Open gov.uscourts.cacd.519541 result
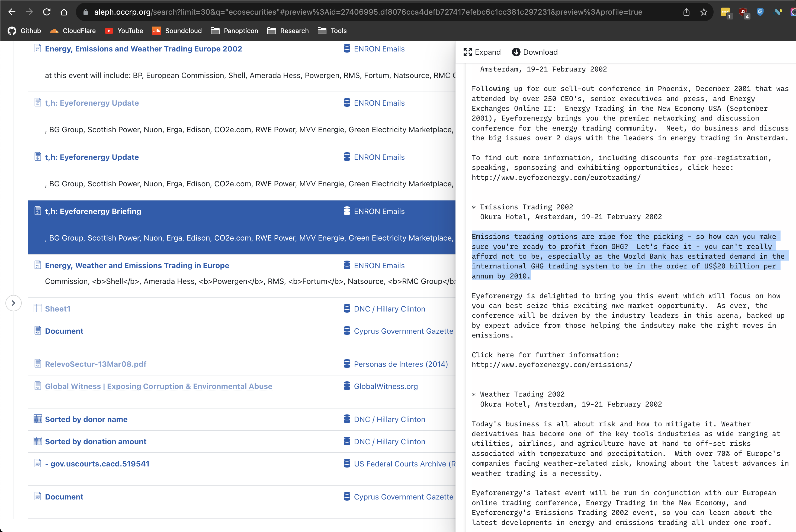The image size is (796, 532). 97,464
